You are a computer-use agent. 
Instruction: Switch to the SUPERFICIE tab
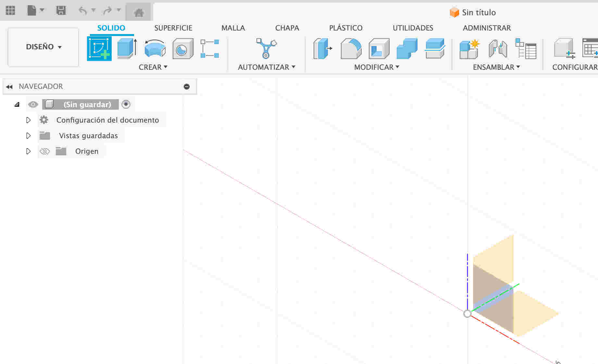[173, 28]
